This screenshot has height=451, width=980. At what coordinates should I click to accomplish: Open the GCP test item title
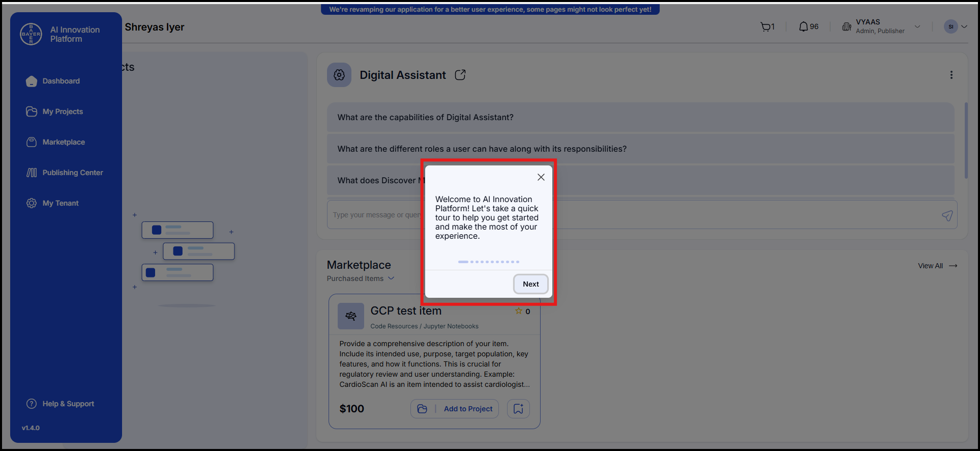pos(406,311)
